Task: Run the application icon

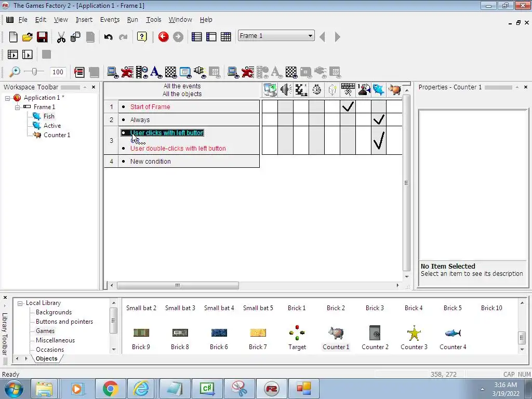Action: pos(12,54)
